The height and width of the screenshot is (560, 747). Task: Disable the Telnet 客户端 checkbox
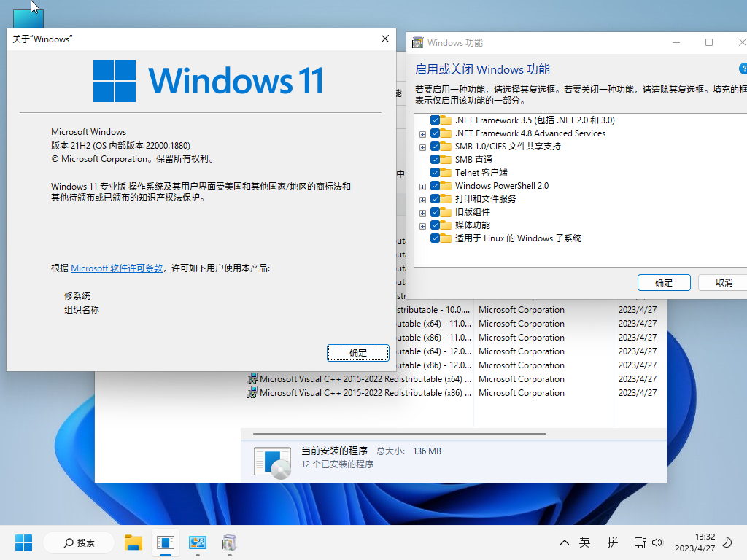(435, 172)
